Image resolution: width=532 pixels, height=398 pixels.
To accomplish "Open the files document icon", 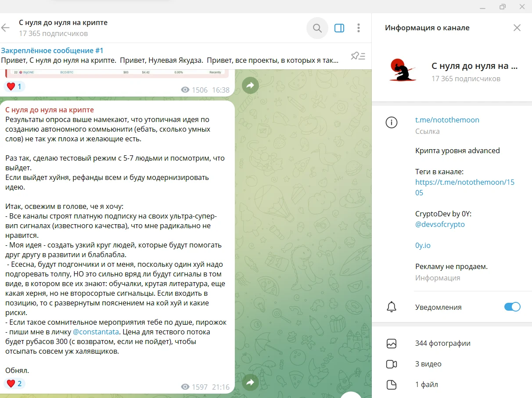I will point(391,385).
